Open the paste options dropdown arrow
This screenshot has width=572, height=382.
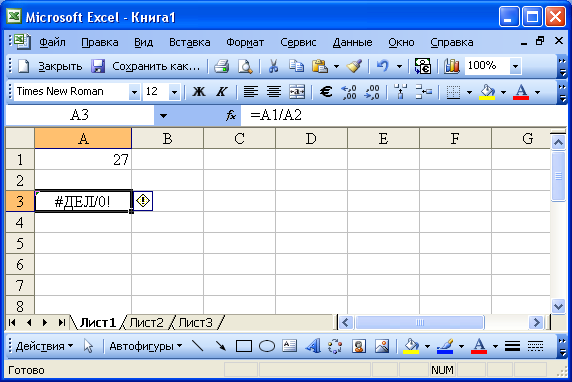[336, 66]
